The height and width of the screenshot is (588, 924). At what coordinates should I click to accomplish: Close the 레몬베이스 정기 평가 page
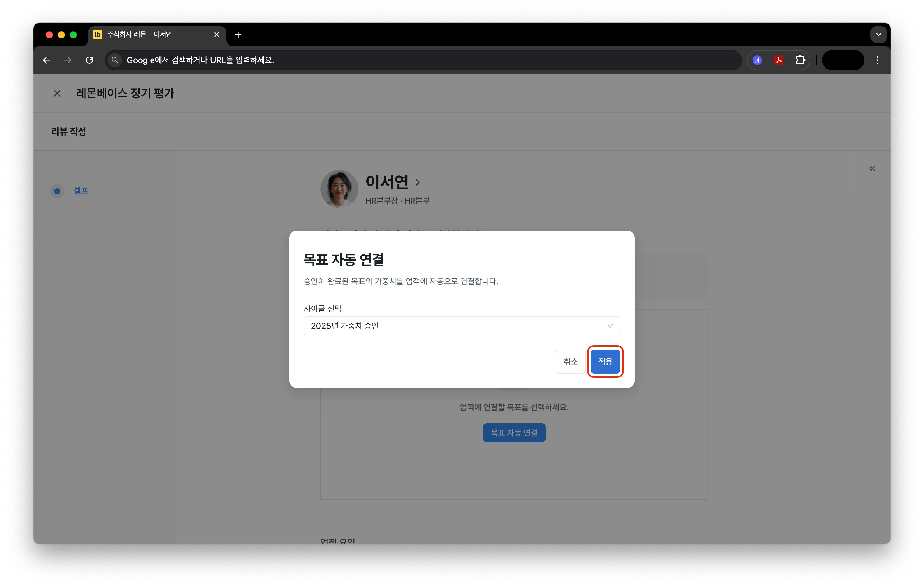pyautogui.click(x=57, y=93)
